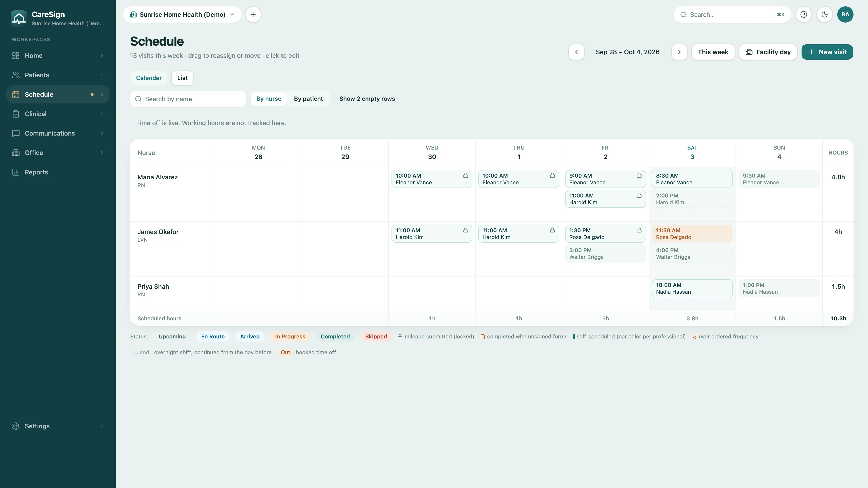Expand the Communications sidebar chevron
This screenshot has height=488, width=868.
click(x=102, y=133)
